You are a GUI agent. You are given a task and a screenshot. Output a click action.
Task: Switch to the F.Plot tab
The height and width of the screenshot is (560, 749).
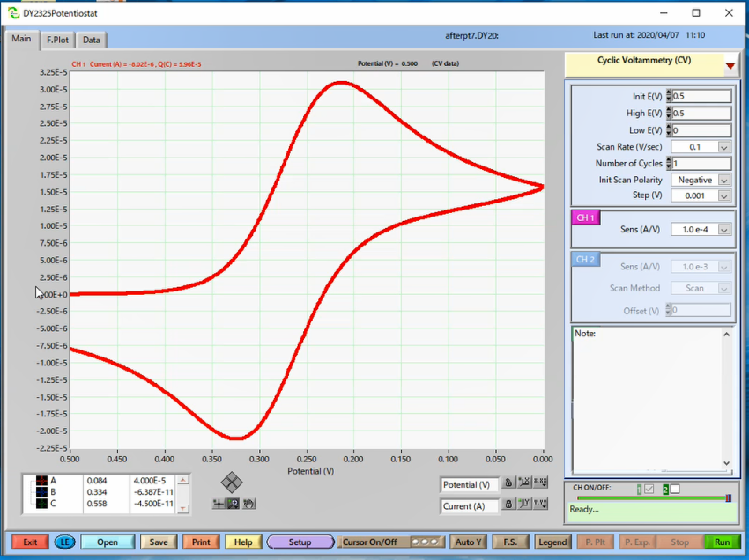click(x=58, y=40)
